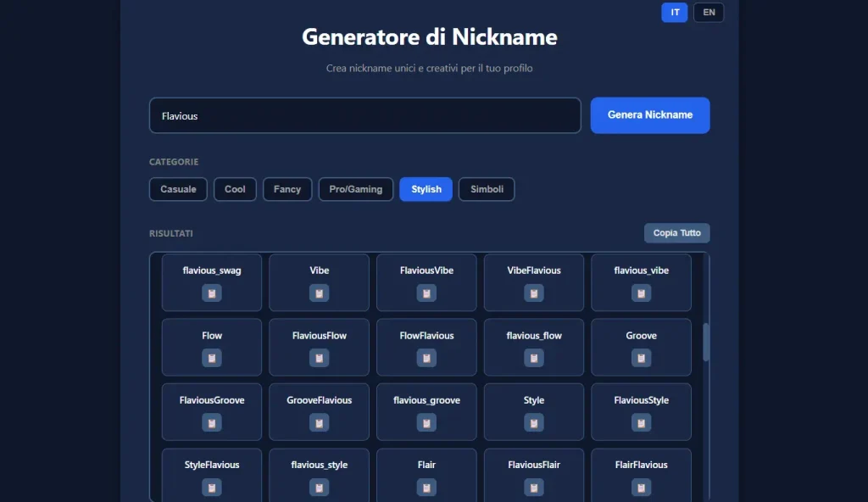Click the copy icon under VibeFlavious
Screen dimensions: 868x502
coord(534,293)
